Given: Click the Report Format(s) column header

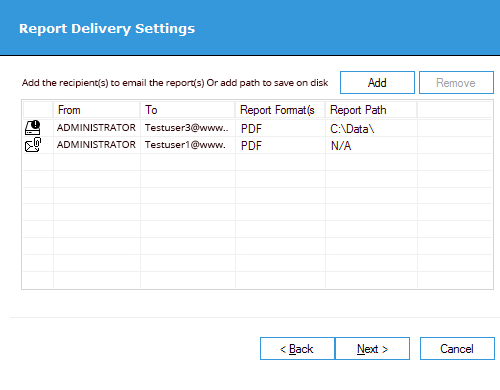Looking at the screenshot, I should tap(280, 110).
